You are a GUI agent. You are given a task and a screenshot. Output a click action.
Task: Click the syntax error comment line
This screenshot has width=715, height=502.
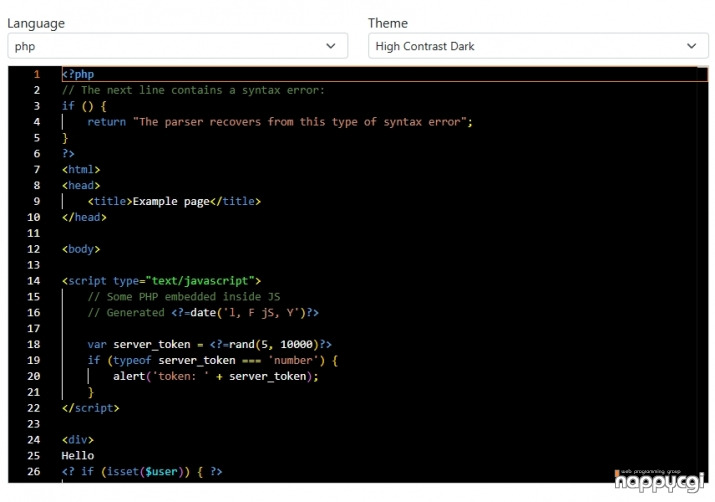pos(193,90)
